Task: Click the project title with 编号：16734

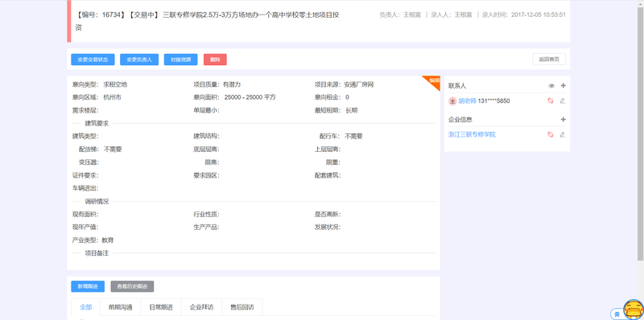Action: (x=208, y=21)
